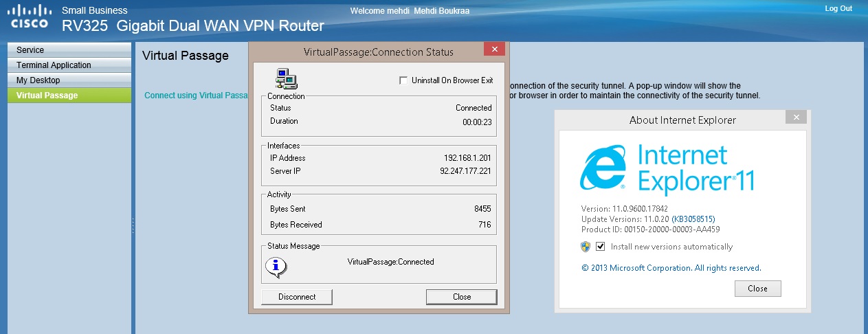Click the Windows shield icon beside Install new versions
The image size is (868, 334).
point(584,247)
